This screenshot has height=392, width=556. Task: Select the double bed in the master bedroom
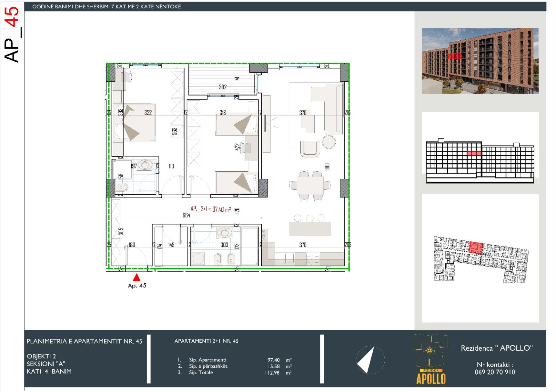[x=134, y=123]
